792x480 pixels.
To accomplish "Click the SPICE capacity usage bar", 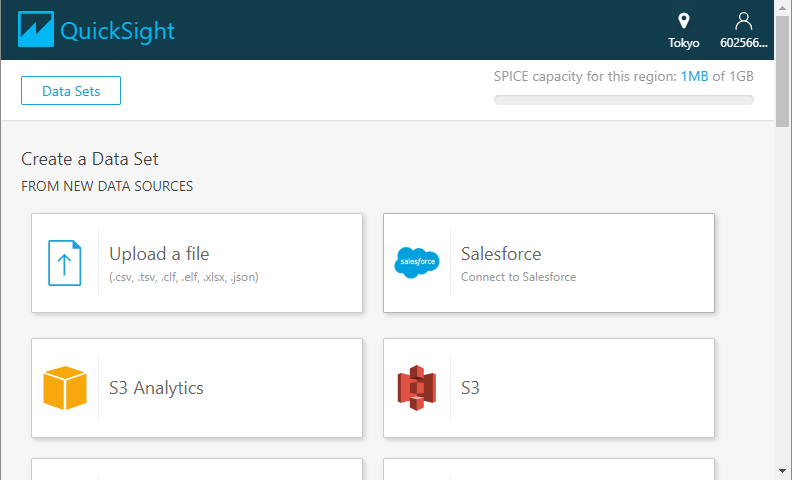I will [x=623, y=100].
